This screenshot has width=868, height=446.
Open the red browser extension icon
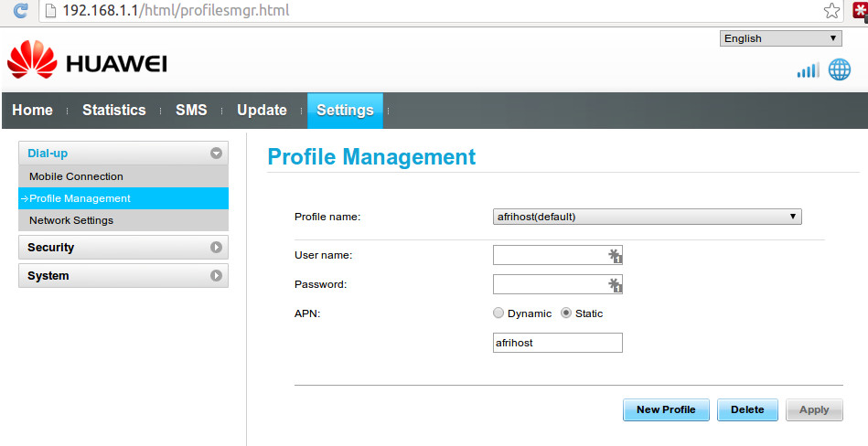coord(860,11)
